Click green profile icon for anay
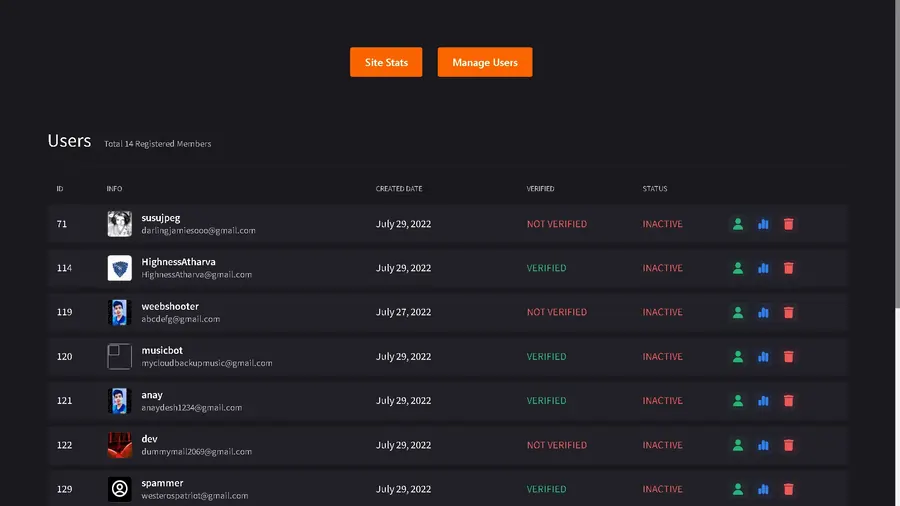The image size is (900, 506). click(738, 400)
